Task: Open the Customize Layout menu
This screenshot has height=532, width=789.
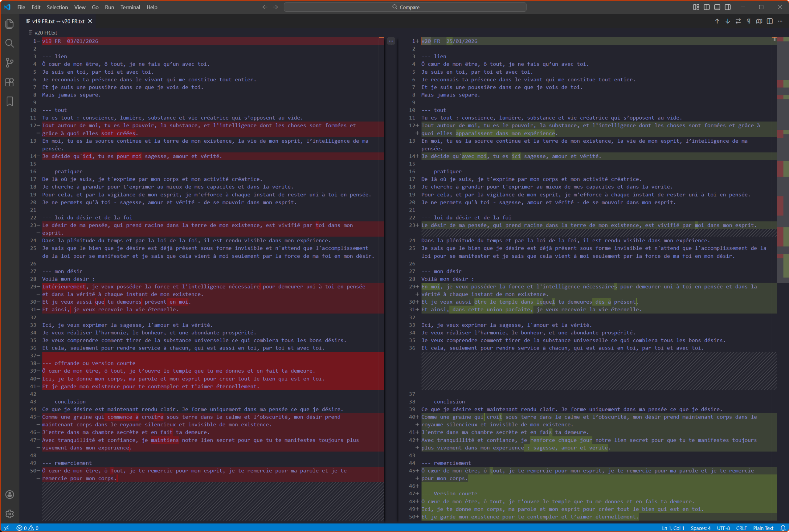Action: point(696,7)
